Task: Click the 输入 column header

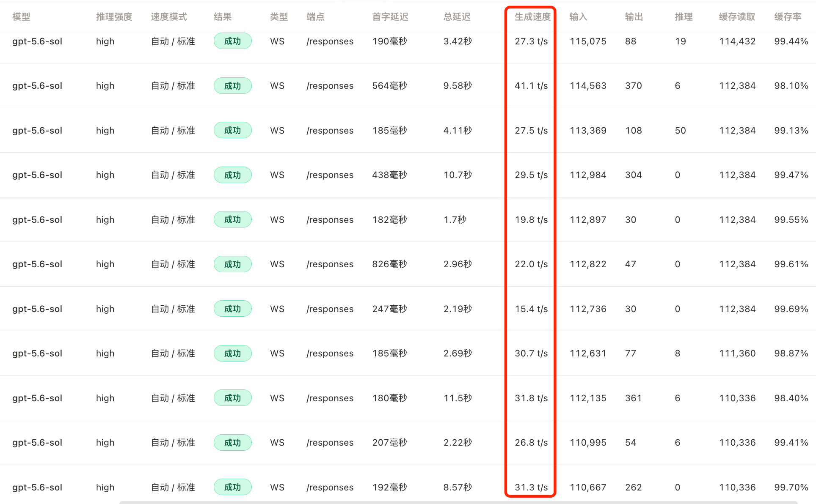Action: pos(579,17)
